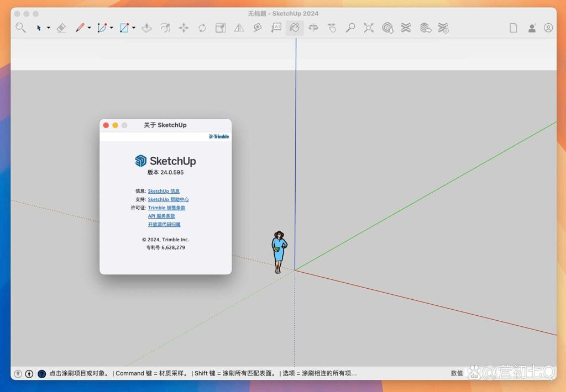The image size is (566, 392).
Task: Click the SketchUp logo in About dialog
Action: (x=165, y=161)
